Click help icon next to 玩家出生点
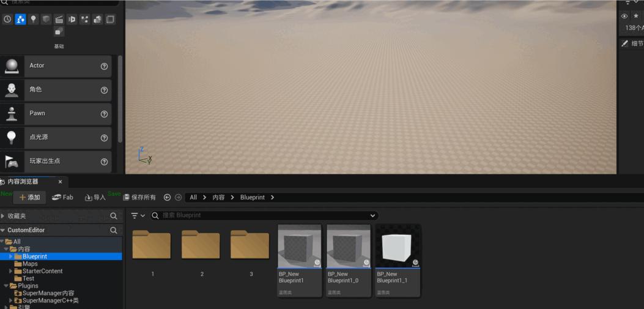This screenshot has height=309, width=644. (104, 162)
